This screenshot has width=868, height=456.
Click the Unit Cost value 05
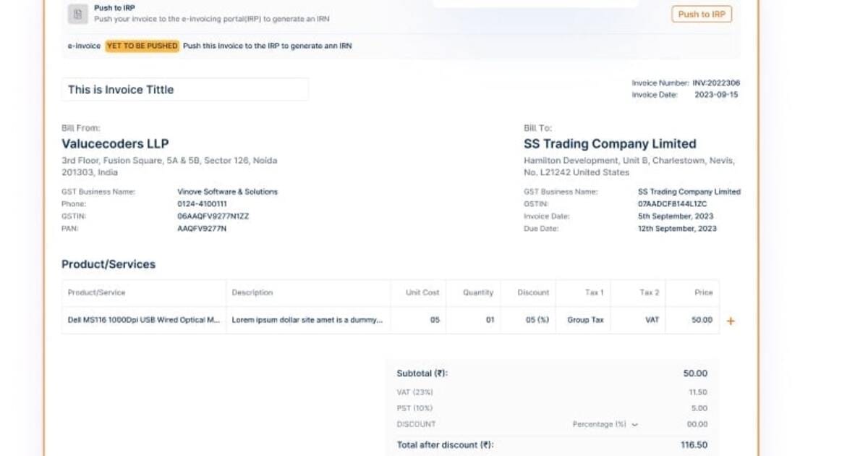[x=435, y=320]
